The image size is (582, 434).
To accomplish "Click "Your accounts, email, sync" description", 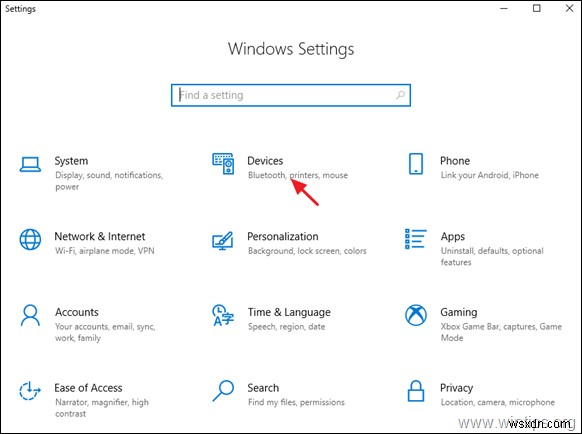I will tap(105, 332).
